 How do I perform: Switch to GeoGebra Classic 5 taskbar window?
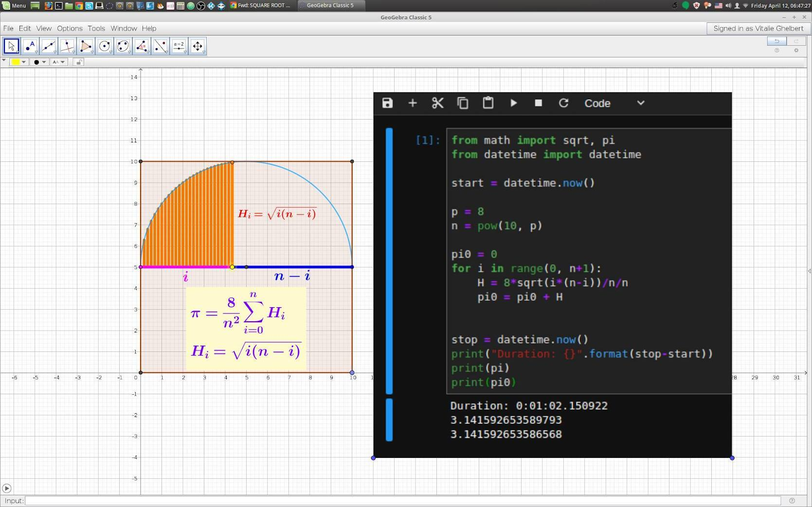click(x=330, y=6)
